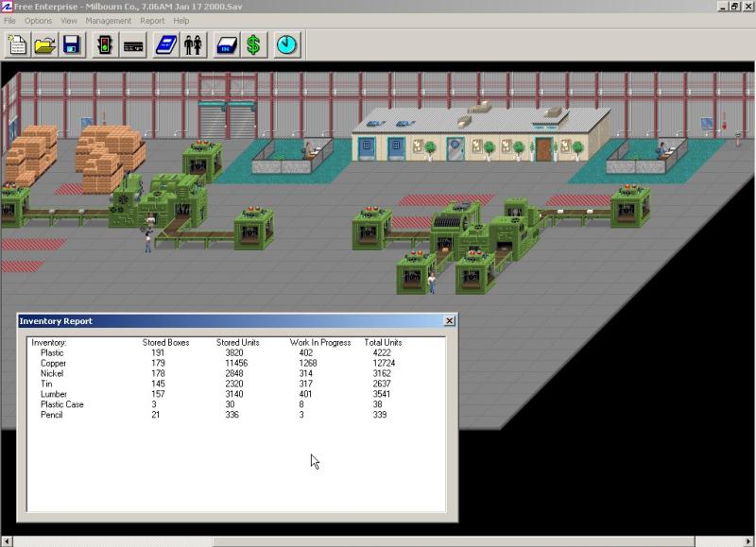Click the Save floppy disk icon
The image size is (756, 547).
[x=72, y=44]
